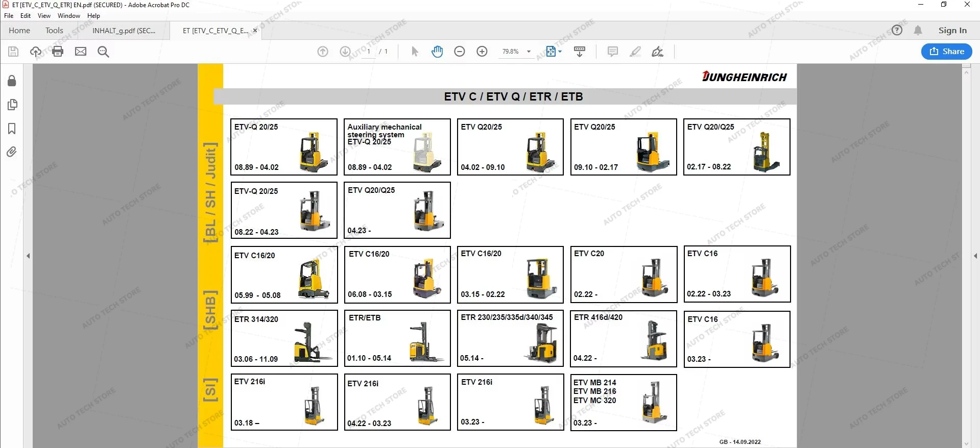Click the Share button
The image size is (980, 448).
(946, 51)
